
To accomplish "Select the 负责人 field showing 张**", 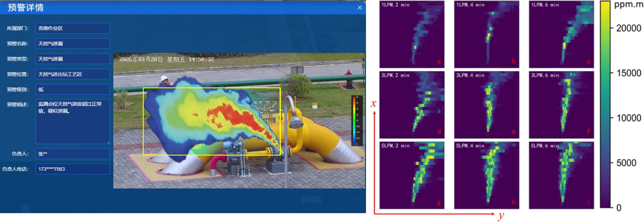I will (x=73, y=154).
